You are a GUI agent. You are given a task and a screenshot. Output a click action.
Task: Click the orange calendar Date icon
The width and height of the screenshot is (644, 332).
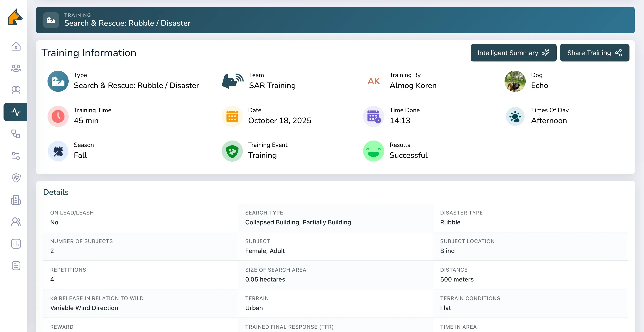(x=232, y=116)
